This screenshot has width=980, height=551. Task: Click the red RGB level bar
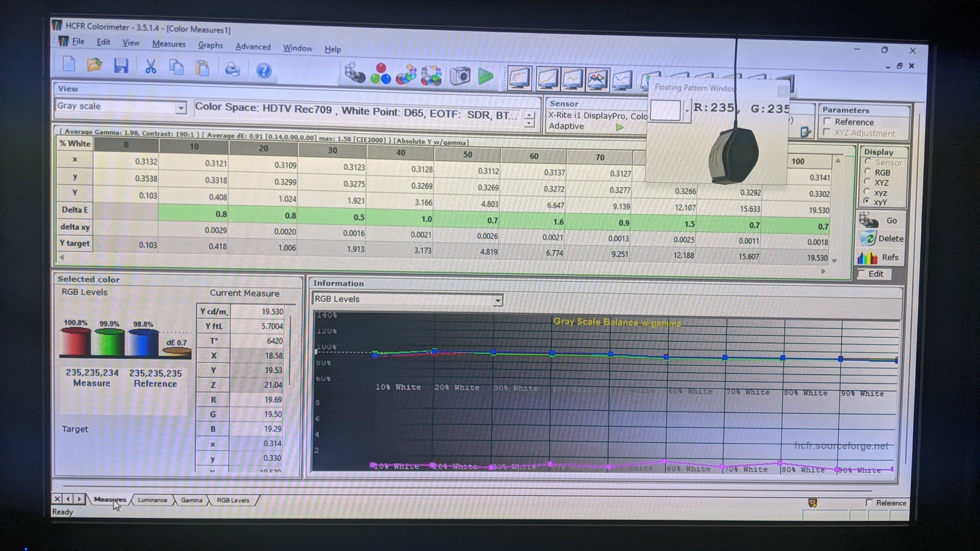tap(75, 342)
